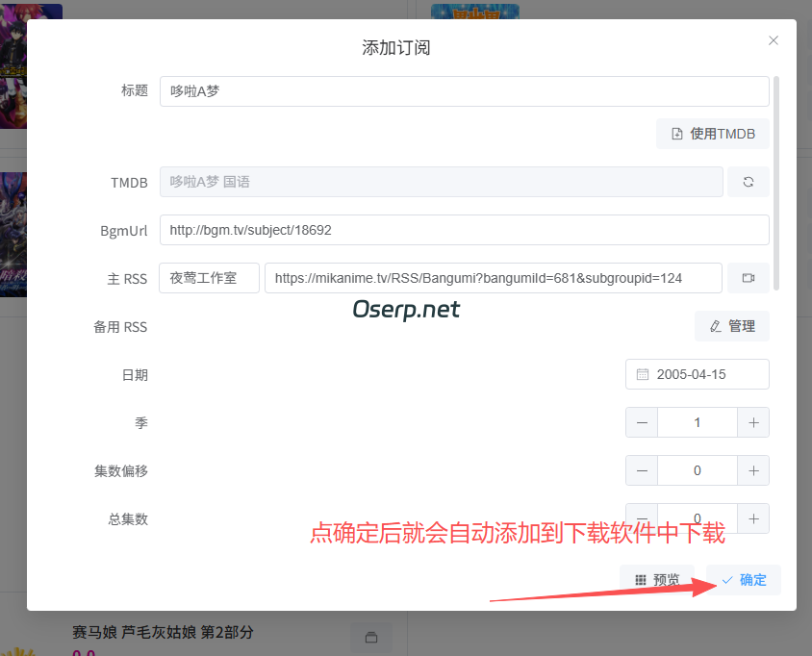Click the checkmark icon on the 确定 button
Viewport: 812px width, 656px height.
click(x=728, y=579)
